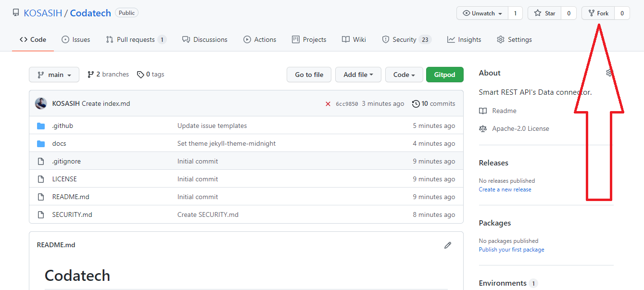Open the docs folder
Screen dimensions: 644x290
coord(59,143)
